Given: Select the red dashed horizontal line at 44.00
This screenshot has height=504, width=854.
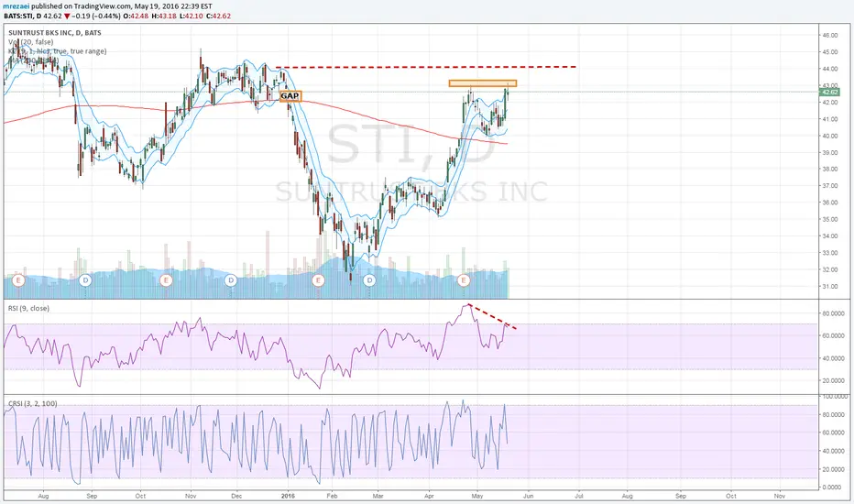Looking at the screenshot, I should [426, 67].
